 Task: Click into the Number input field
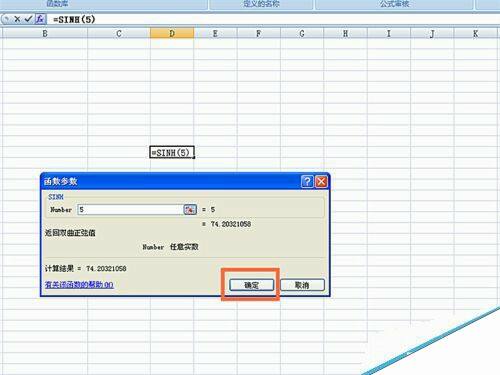click(x=131, y=209)
